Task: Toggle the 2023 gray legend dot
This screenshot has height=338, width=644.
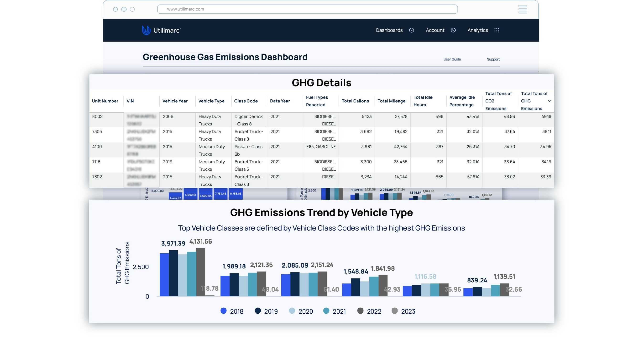Action: 394,311
